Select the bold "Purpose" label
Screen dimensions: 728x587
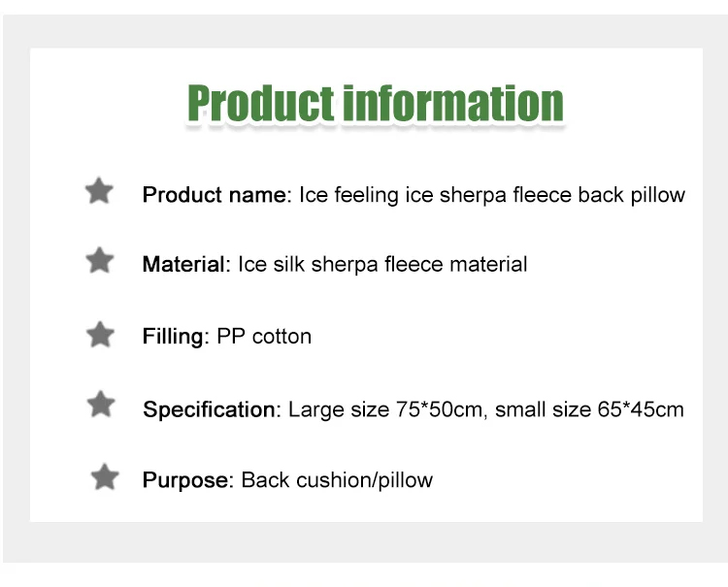pos(186,480)
